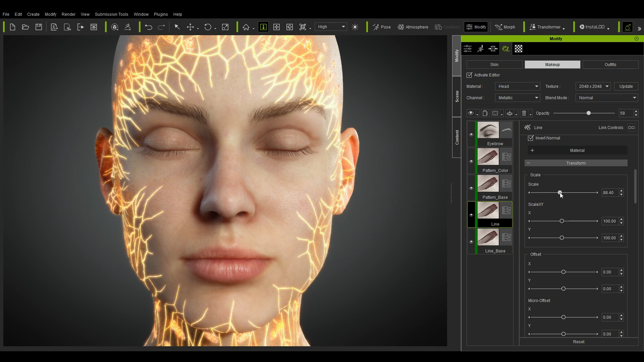Hide the Pattern_Color layer with its eye
Screen dimensions: 644x362
(x=471, y=161)
